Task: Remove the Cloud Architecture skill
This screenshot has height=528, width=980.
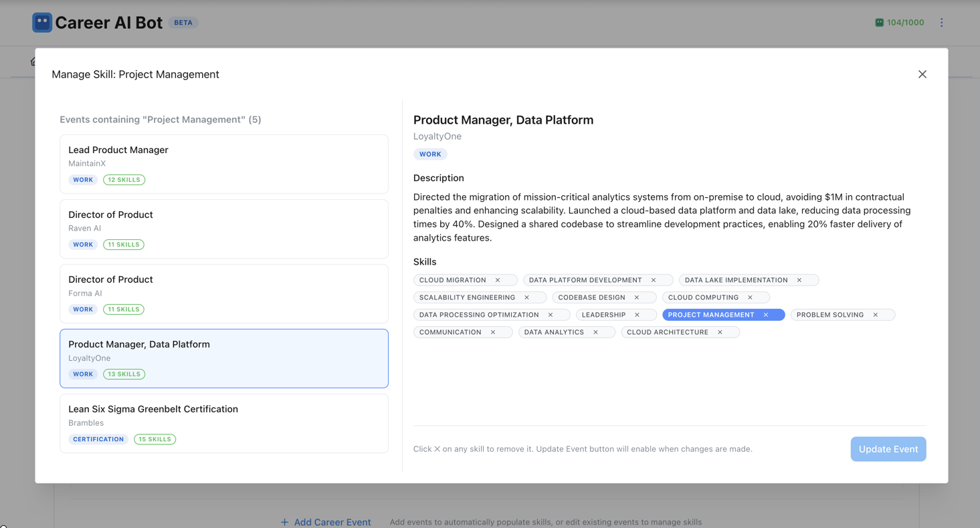Action: 720,332
